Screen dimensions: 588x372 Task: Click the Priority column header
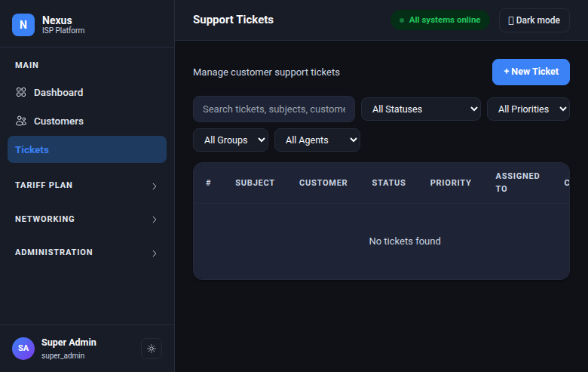pyautogui.click(x=451, y=183)
